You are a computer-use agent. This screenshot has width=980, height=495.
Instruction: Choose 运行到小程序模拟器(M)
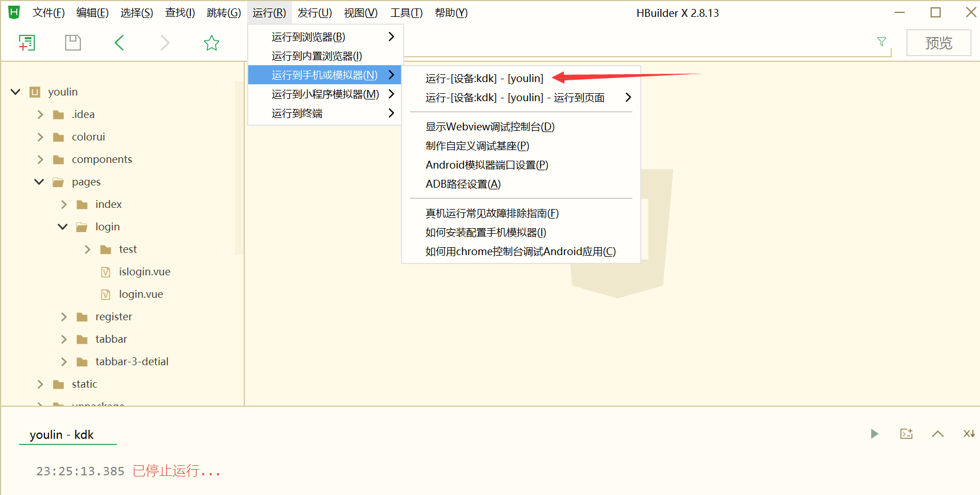point(325,94)
